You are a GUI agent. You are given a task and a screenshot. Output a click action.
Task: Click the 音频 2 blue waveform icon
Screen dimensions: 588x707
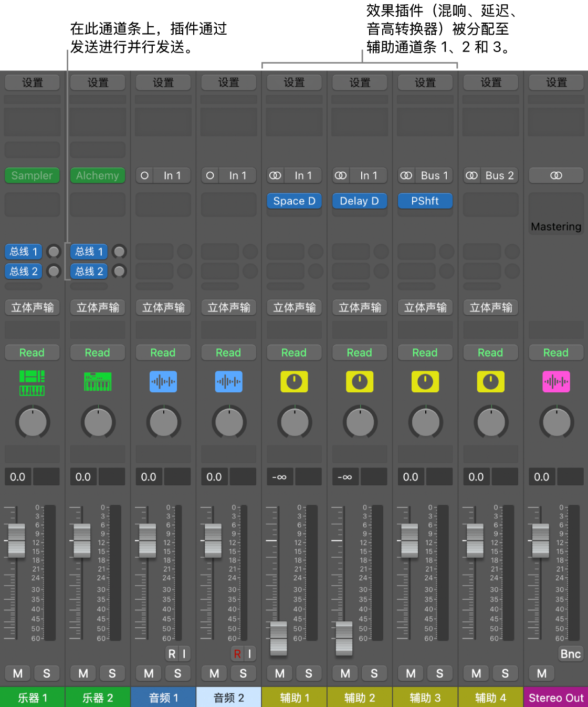coord(229,382)
